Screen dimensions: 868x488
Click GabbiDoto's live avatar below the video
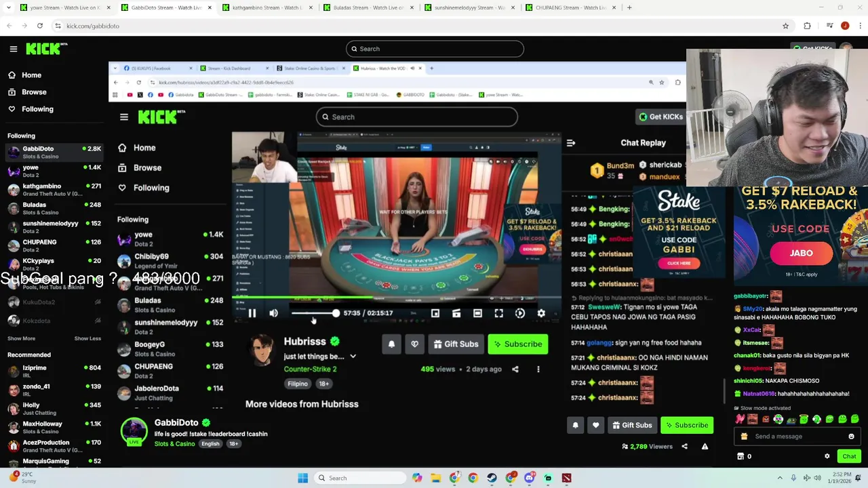134,432
